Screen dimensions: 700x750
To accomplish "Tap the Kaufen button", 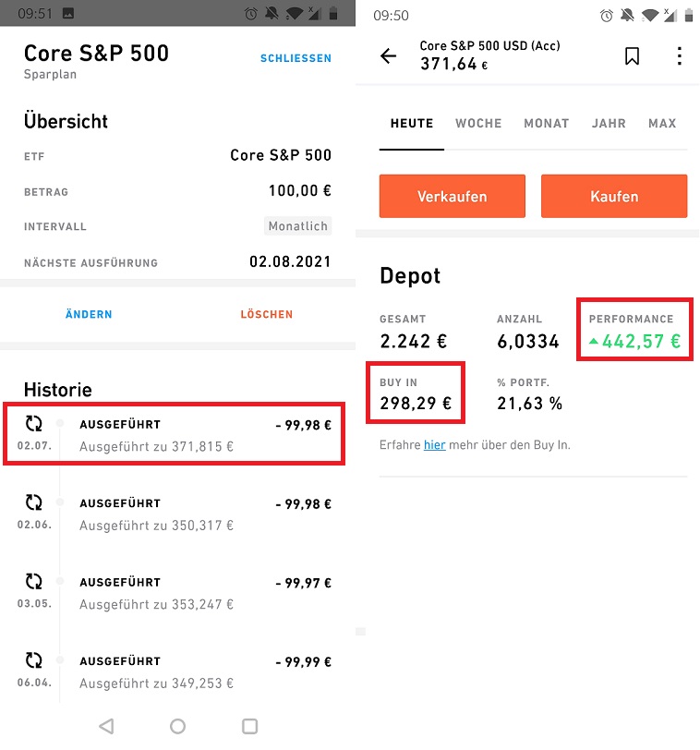I will pyautogui.click(x=614, y=196).
